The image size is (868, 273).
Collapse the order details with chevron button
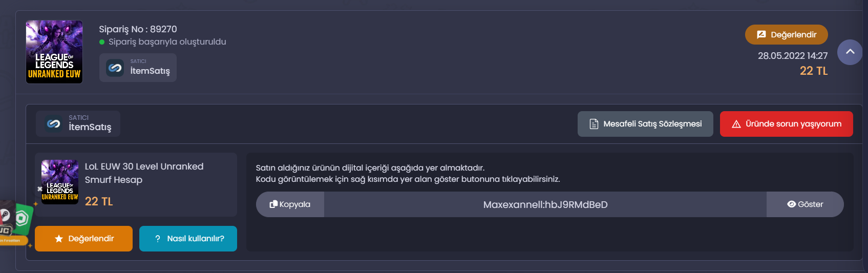[850, 52]
